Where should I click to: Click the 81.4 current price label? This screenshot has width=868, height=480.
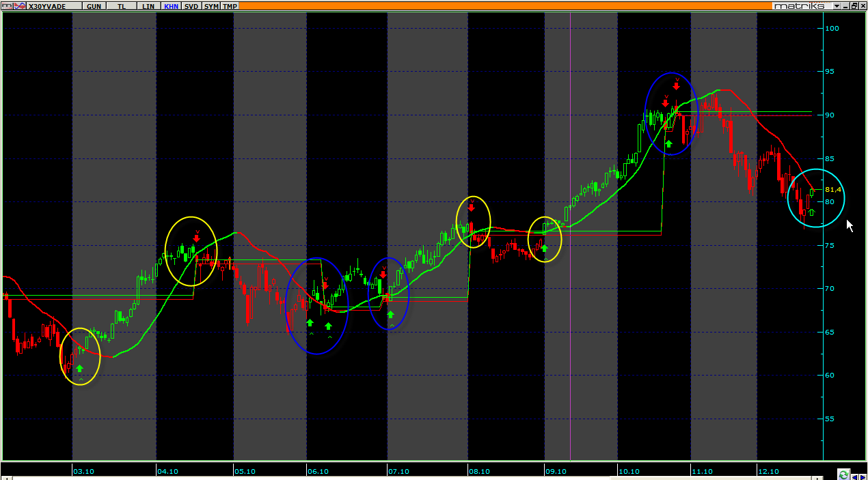point(832,189)
